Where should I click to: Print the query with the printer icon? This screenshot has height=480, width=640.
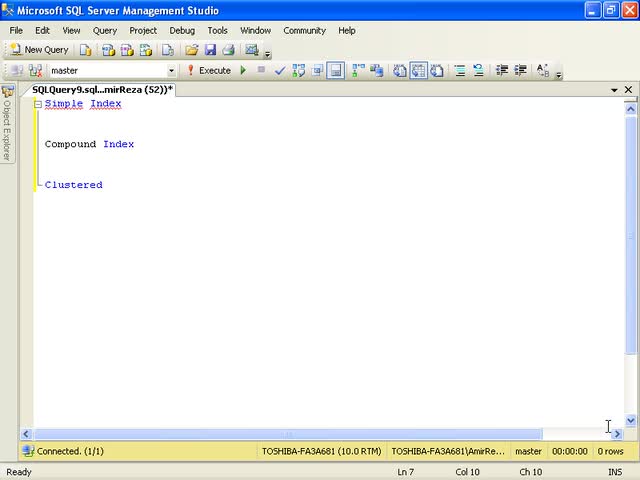[x=229, y=50]
